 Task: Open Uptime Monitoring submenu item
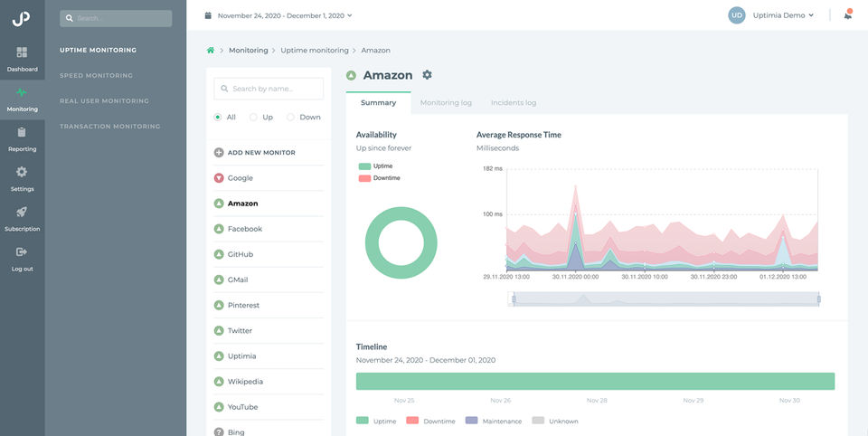coord(98,50)
